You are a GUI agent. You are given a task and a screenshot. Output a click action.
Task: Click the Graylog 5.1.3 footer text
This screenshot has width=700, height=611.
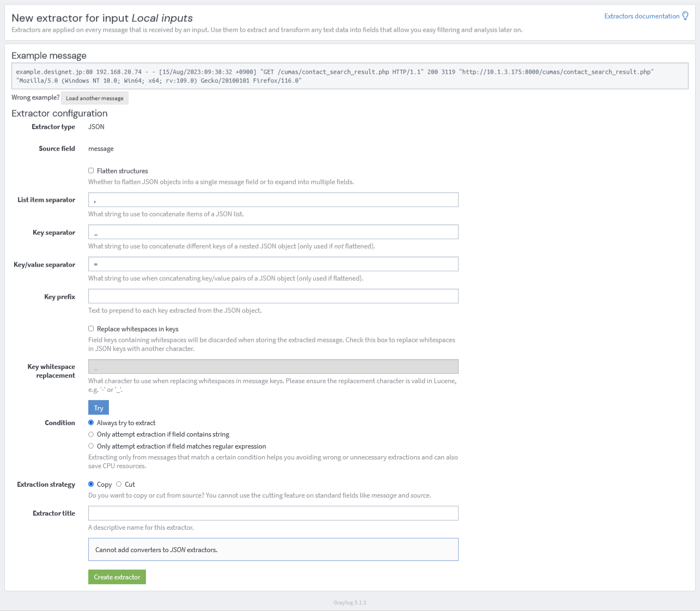[x=350, y=602]
